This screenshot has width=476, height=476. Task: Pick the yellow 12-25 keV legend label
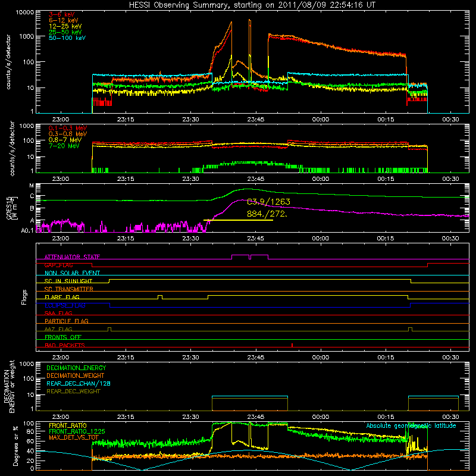tap(65, 26)
